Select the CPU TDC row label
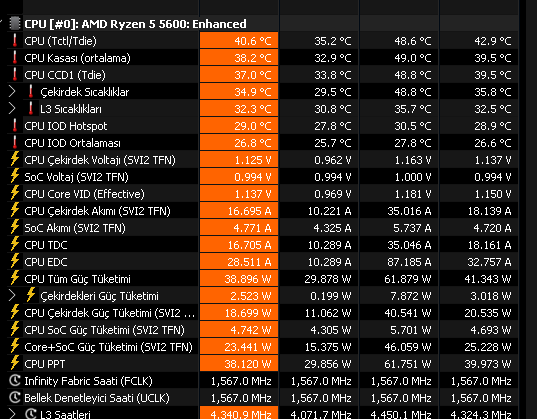 pos(46,245)
